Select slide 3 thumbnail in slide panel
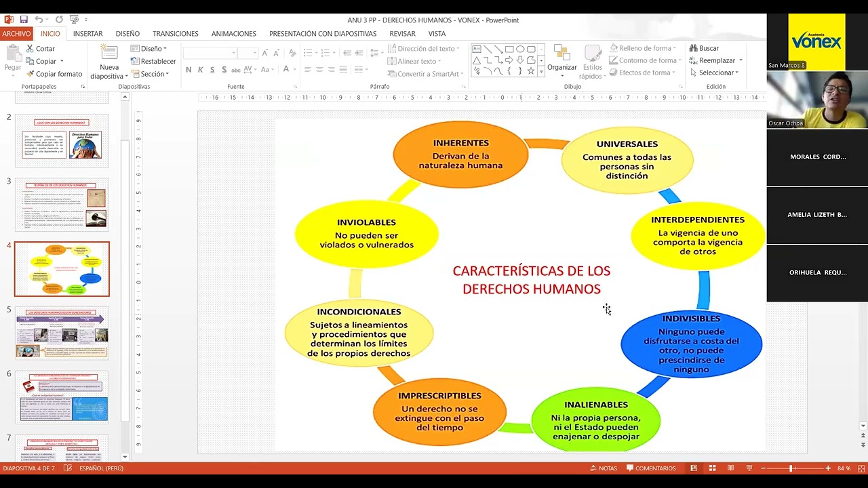 point(62,205)
